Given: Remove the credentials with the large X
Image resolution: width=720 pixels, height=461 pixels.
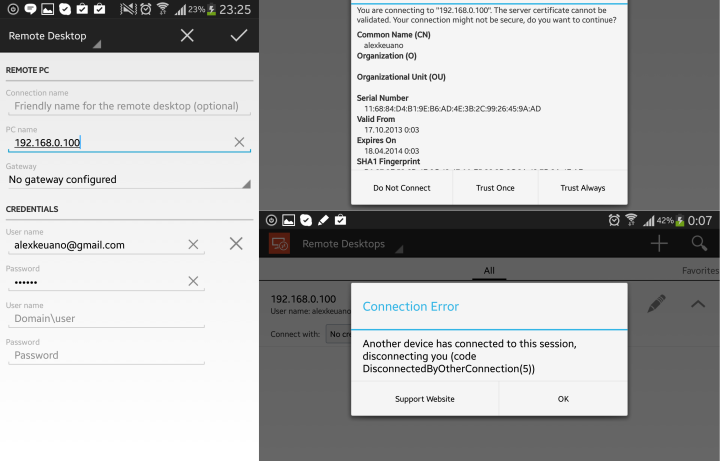Looking at the screenshot, I should point(236,243).
